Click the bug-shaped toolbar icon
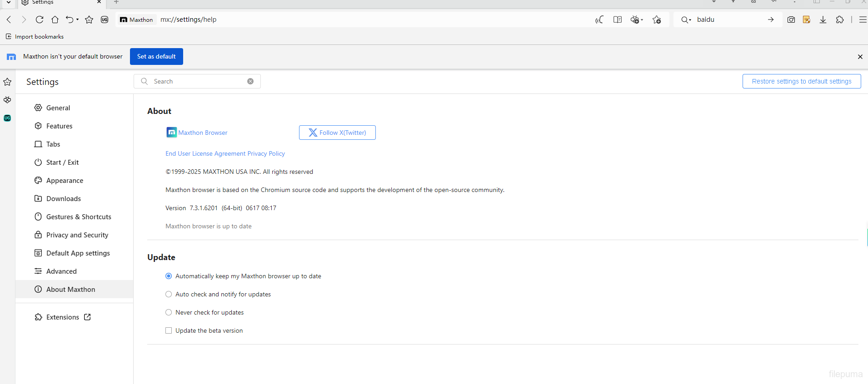Image resolution: width=868 pixels, height=384 pixels. [x=635, y=20]
